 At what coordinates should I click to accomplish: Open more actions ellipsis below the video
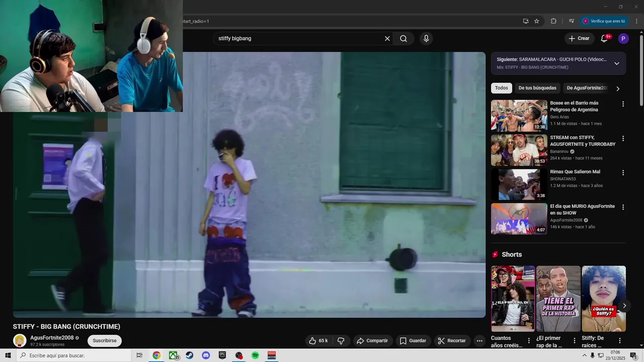tap(479, 341)
